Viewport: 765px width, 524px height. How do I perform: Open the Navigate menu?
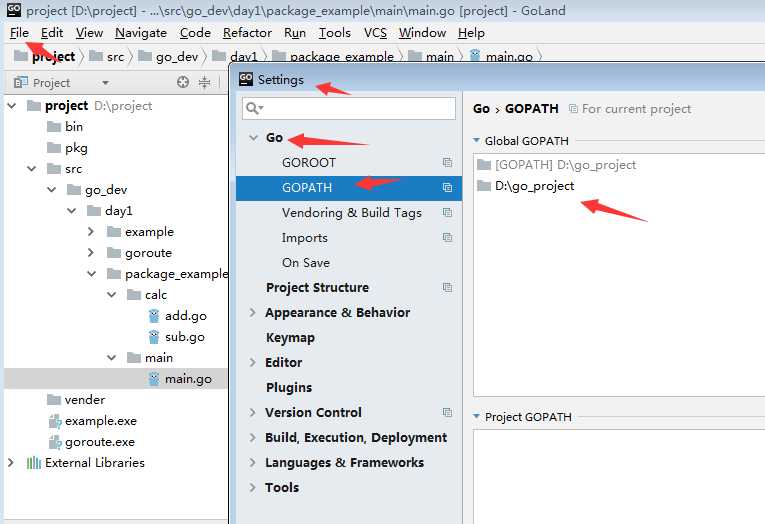coord(141,33)
